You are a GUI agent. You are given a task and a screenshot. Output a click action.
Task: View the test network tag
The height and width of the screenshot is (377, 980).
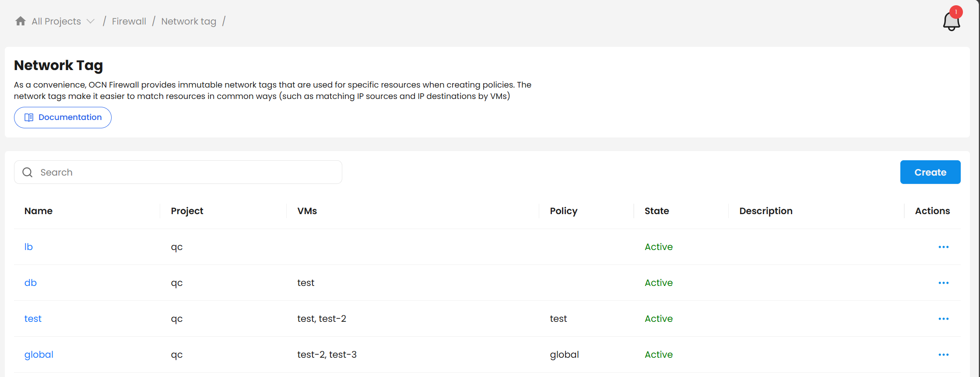[33, 319]
